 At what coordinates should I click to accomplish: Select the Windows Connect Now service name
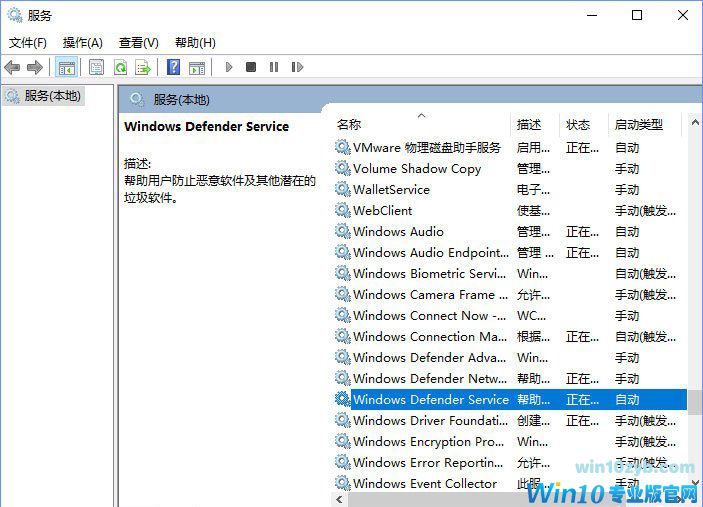click(x=430, y=316)
